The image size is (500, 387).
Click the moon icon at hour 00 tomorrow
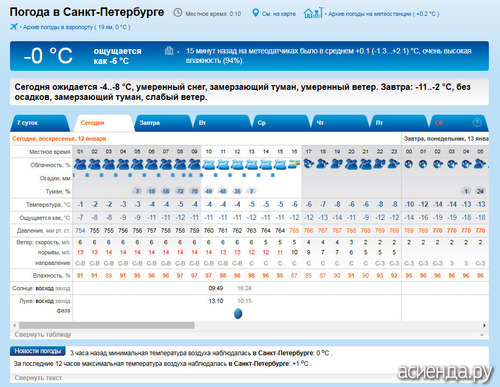[x=409, y=164]
